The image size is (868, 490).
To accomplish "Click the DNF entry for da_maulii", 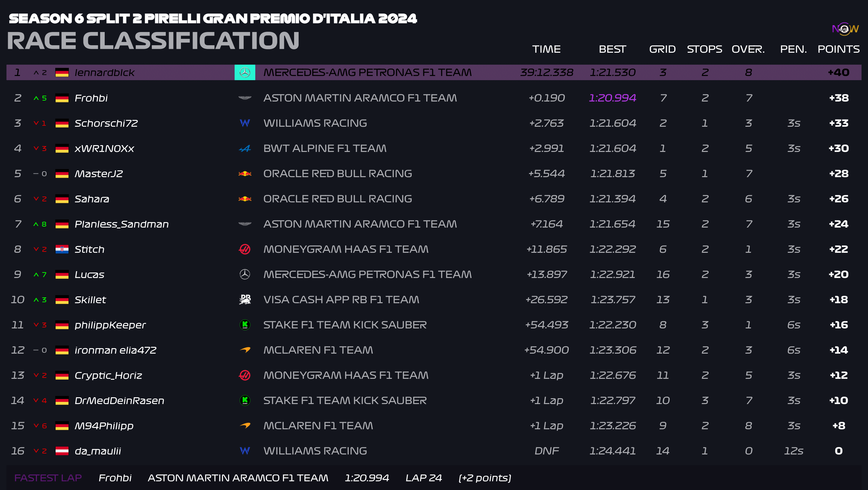I will pos(546,451).
